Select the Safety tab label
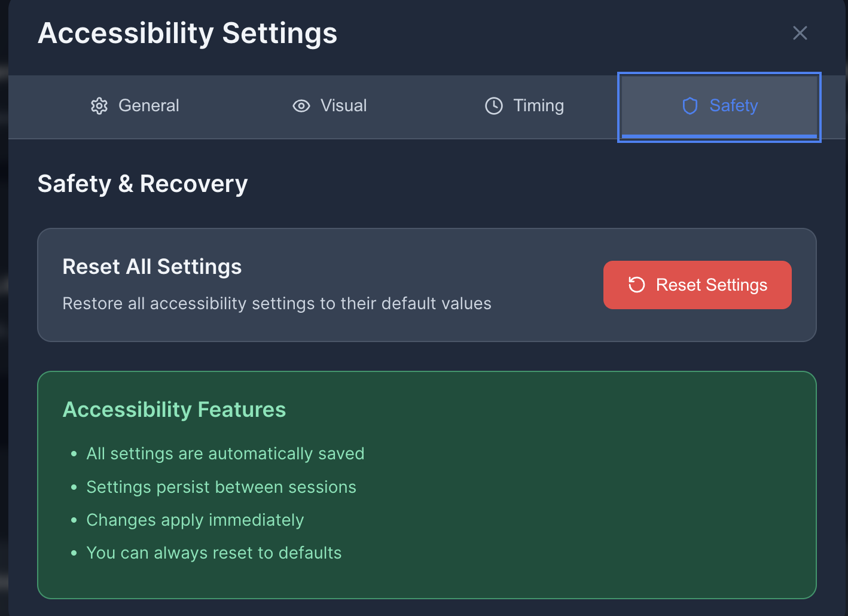 click(x=734, y=106)
